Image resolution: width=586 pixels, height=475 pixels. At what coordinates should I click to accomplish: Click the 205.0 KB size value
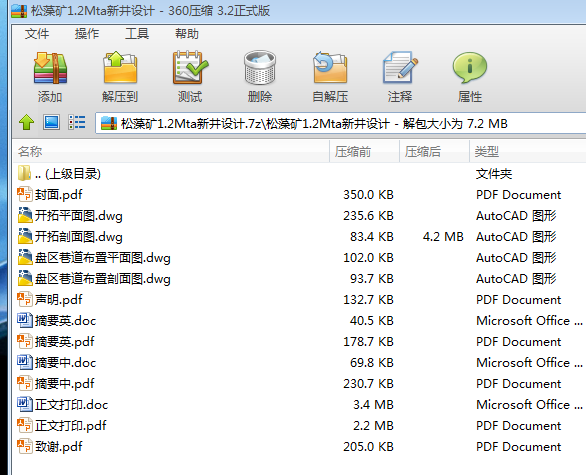[x=368, y=447]
